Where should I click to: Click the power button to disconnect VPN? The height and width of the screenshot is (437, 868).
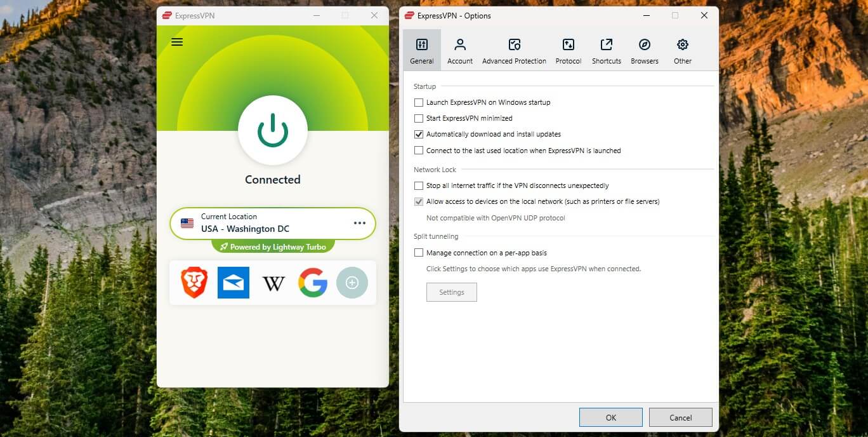pyautogui.click(x=273, y=131)
